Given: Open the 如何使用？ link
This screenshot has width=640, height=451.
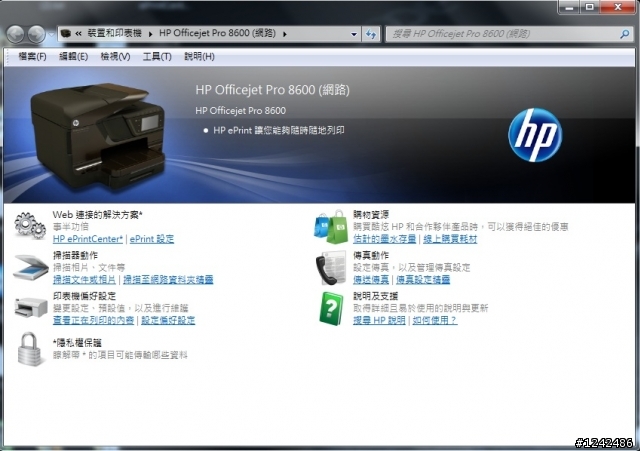Looking at the screenshot, I should click(x=435, y=320).
